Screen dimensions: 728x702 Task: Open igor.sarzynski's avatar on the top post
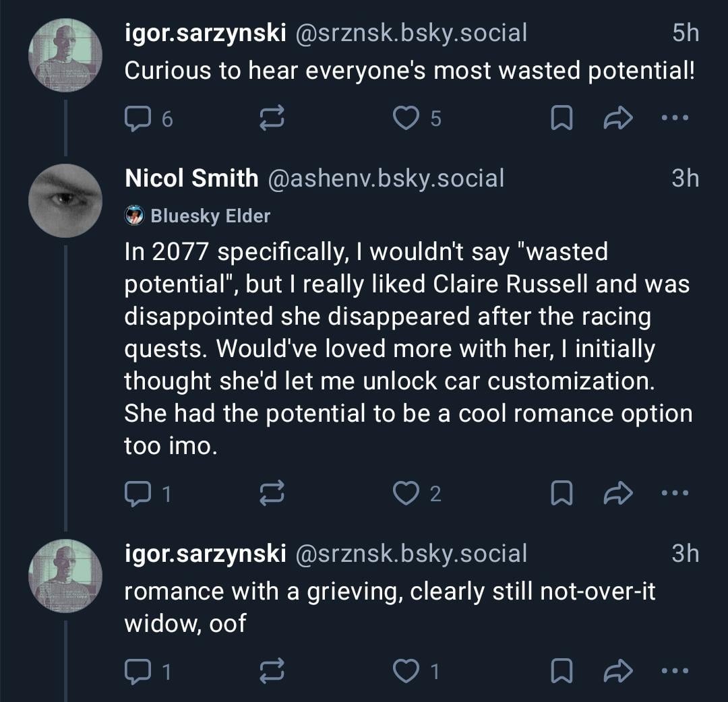pos(65,55)
